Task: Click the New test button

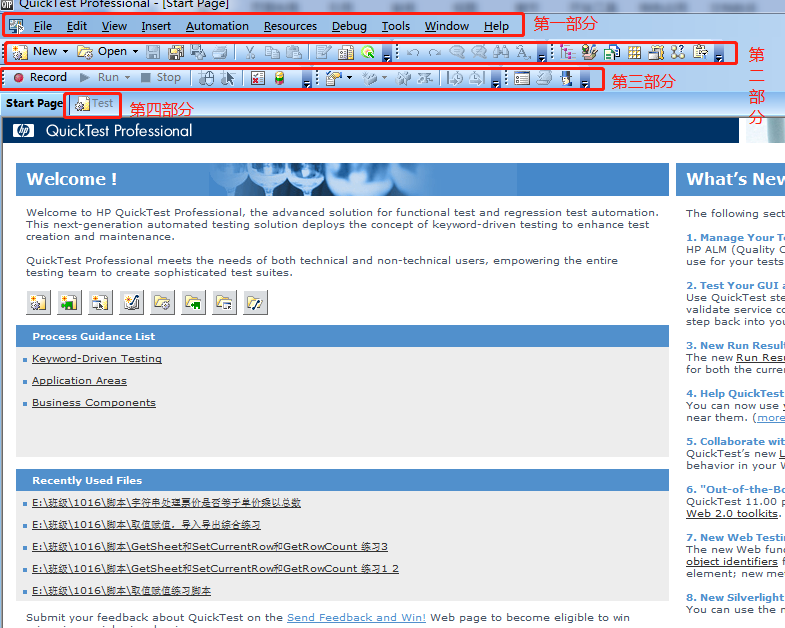Action: pyautogui.click(x=35, y=52)
